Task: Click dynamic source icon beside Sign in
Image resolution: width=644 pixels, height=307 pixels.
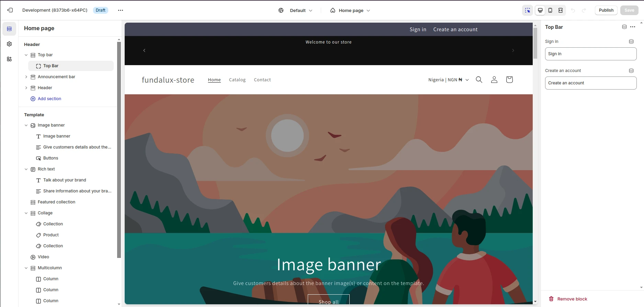Action: 631,42
